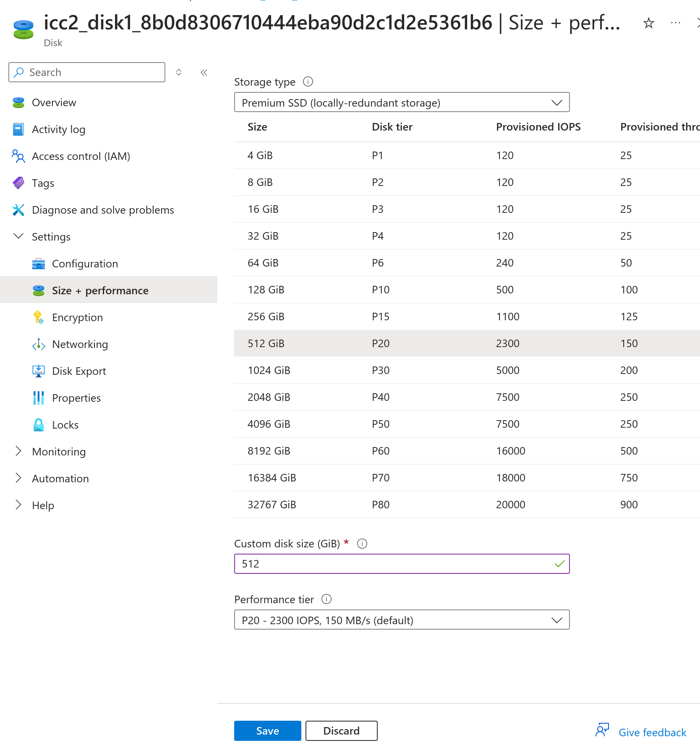The image size is (700, 748).
Task: Select the 16 GiB P3 row
Action: 467,209
